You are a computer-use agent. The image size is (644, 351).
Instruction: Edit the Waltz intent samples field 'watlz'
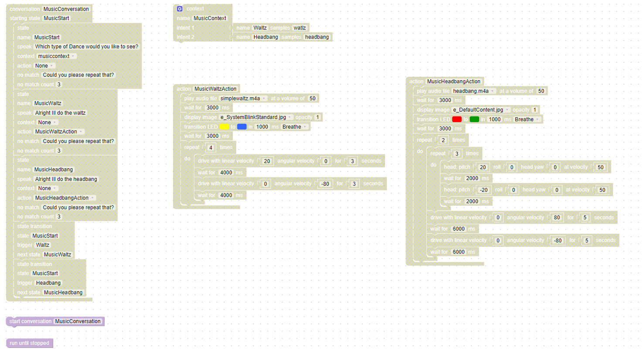click(x=300, y=28)
